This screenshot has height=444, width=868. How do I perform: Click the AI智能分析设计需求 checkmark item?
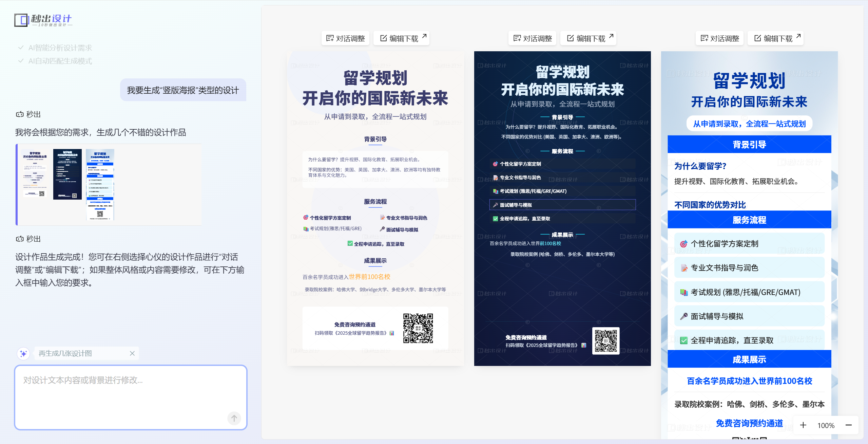click(60, 48)
